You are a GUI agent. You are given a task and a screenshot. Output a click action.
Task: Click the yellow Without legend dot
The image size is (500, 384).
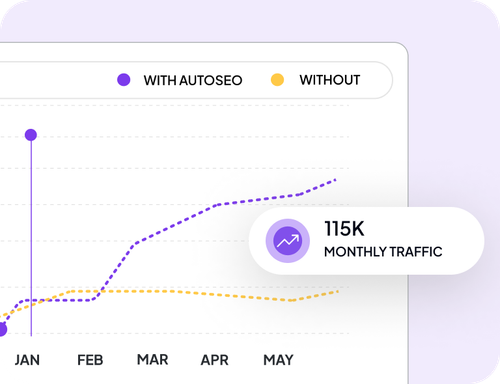[x=277, y=80]
